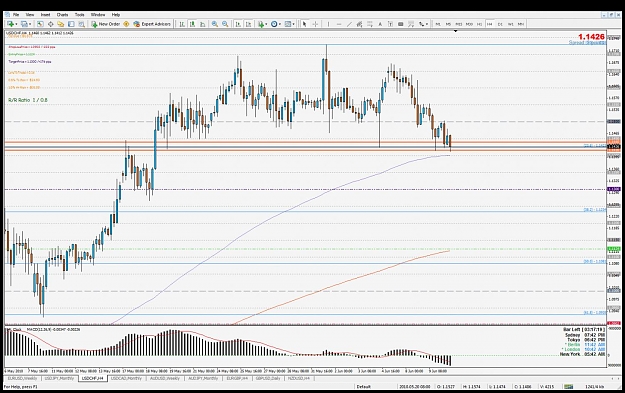Toggle the Navigator folder icon
The height and width of the screenshot is (393, 625).
coord(61,24)
